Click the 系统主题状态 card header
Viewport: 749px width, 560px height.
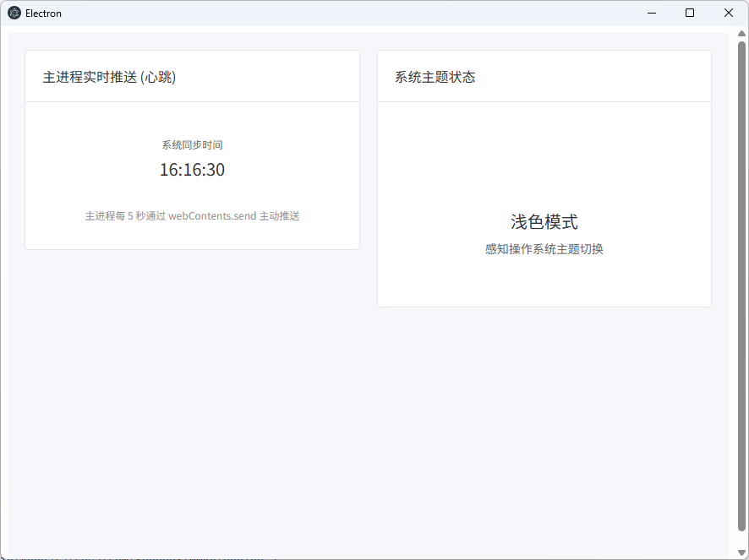coord(435,77)
